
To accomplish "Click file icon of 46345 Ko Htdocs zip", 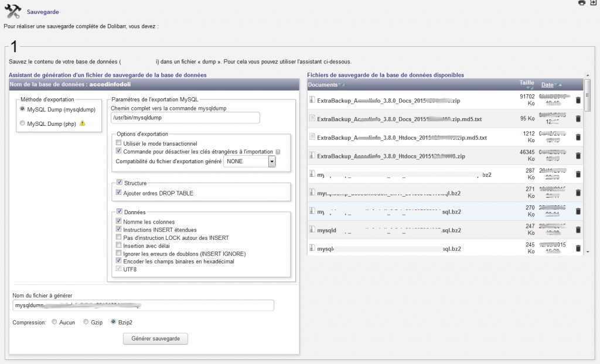I will [x=312, y=155].
